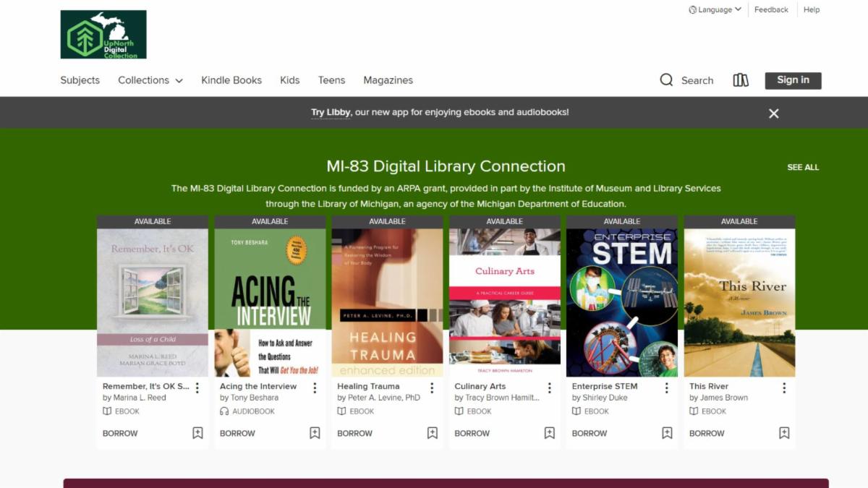
Task: Open options menu for Enterprise STEM
Action: pos(667,388)
